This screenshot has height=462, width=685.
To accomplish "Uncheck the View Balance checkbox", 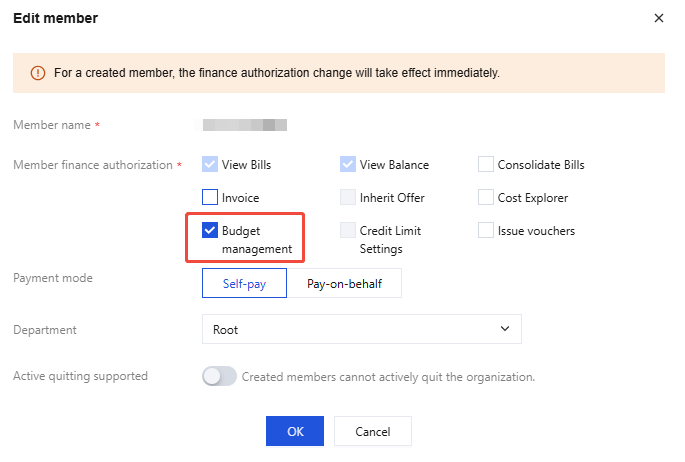I will 348,165.
